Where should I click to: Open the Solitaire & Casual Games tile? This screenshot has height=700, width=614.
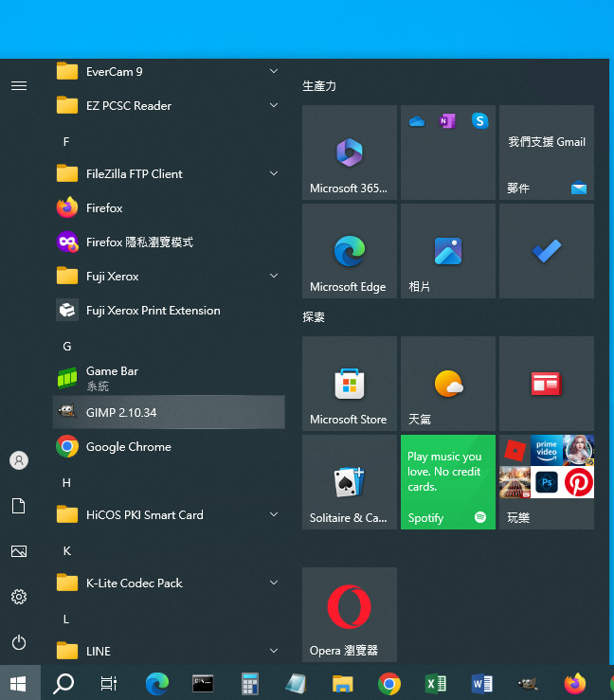[350, 482]
